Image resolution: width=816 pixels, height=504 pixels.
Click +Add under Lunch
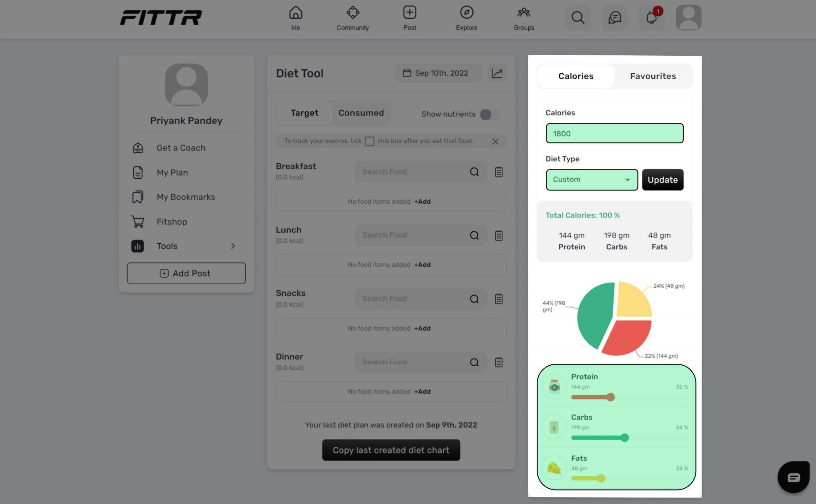pyautogui.click(x=422, y=265)
